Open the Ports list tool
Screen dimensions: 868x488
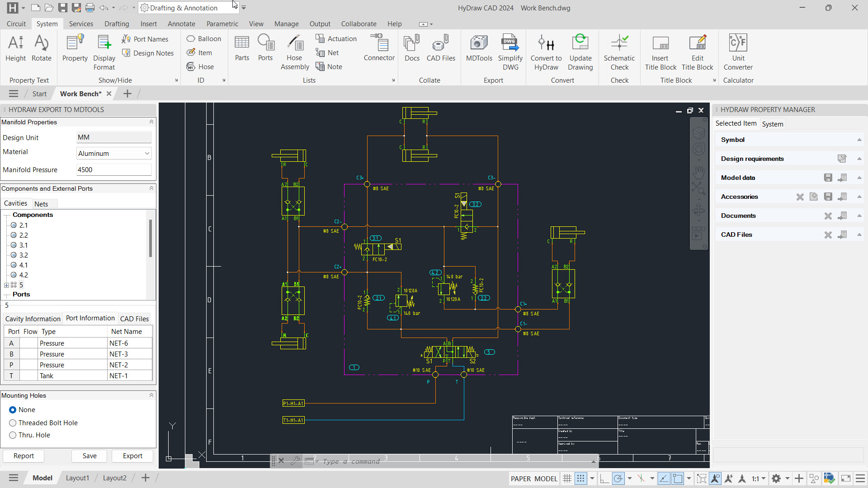pos(265,48)
